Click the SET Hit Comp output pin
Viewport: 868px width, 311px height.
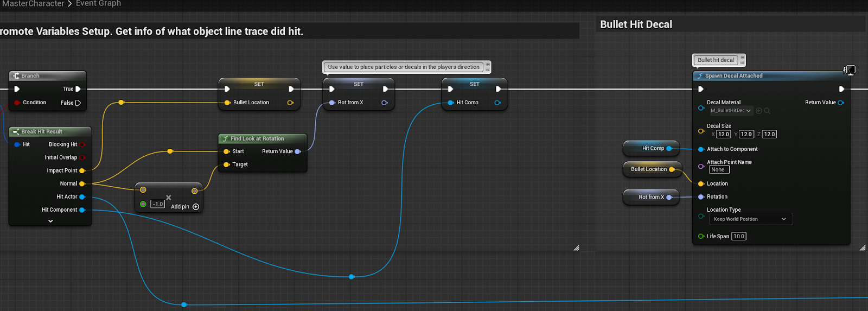[x=497, y=103]
